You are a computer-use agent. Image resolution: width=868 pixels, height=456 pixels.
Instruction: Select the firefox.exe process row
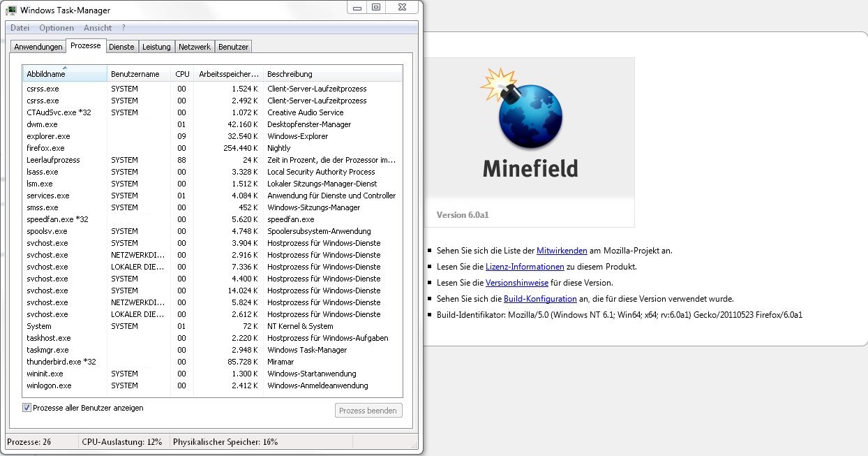(212, 148)
